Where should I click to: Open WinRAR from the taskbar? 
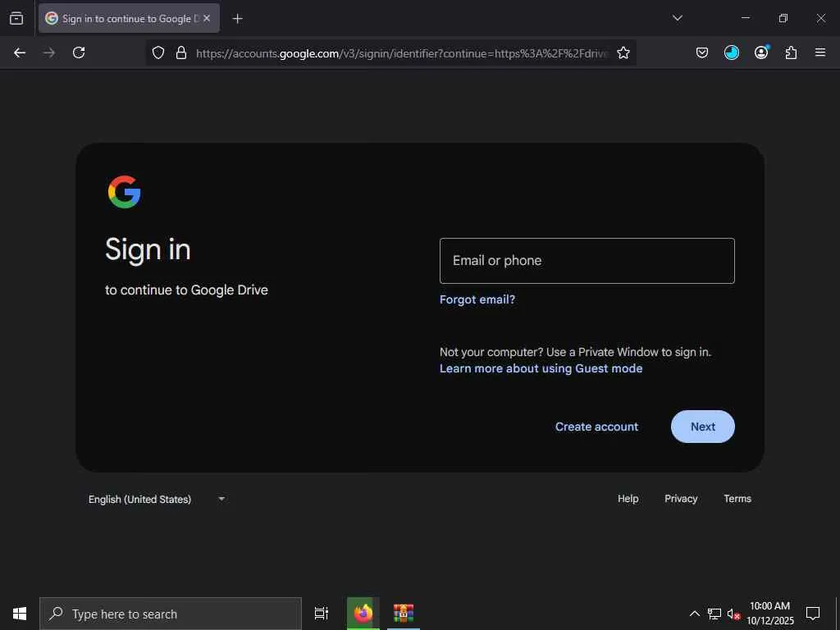(404, 614)
